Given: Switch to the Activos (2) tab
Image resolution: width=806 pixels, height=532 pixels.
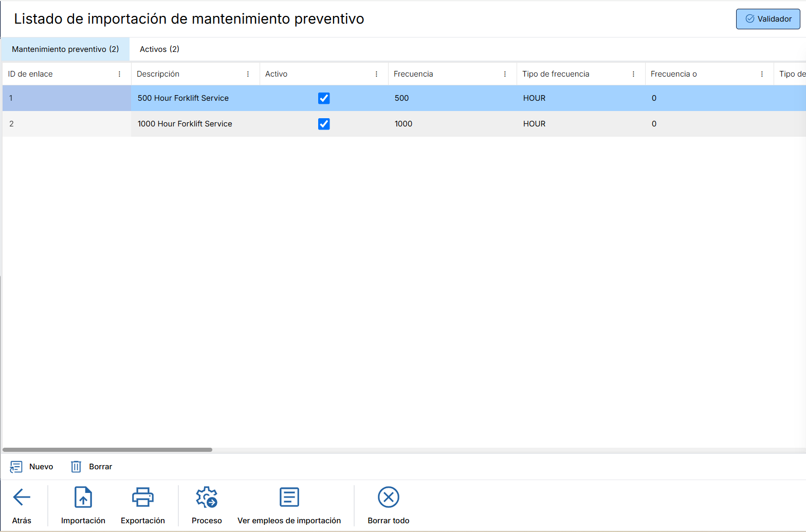Looking at the screenshot, I should [159, 49].
